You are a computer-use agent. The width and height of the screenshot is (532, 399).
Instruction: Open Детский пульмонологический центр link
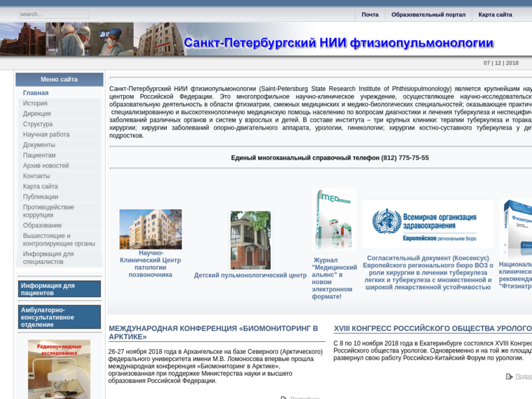pos(251,275)
